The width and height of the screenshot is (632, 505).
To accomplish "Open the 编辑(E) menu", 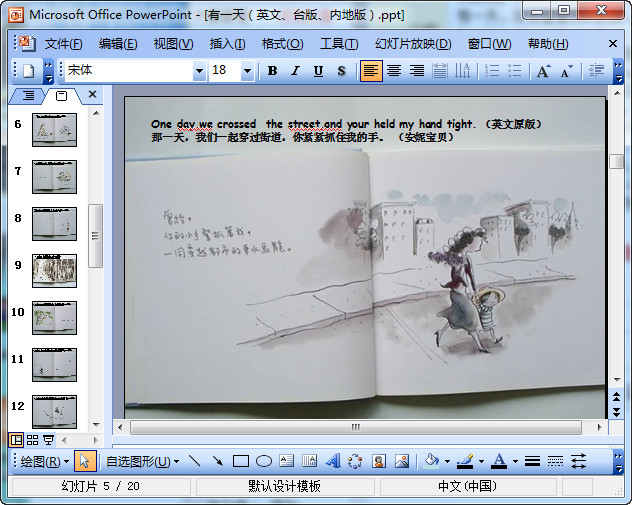I will 118,44.
